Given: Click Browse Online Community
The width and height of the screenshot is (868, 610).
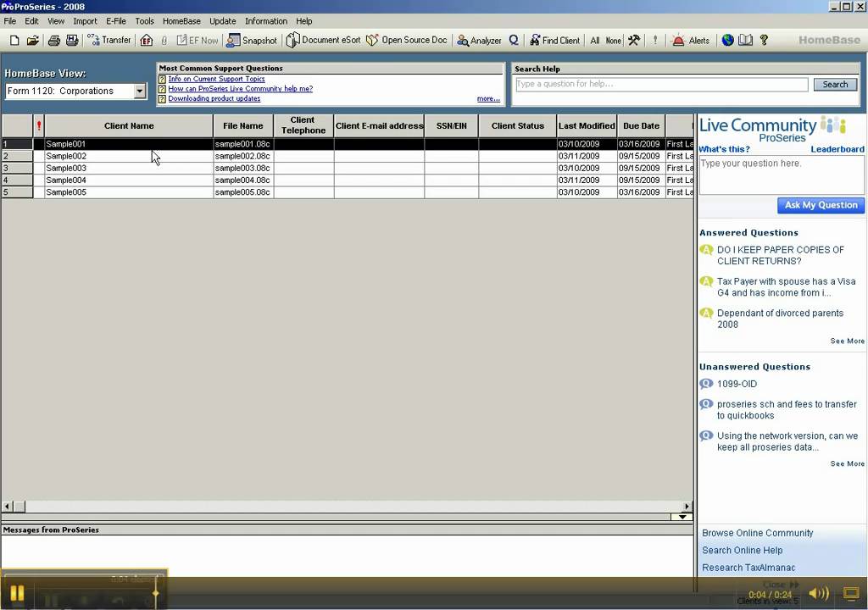Looking at the screenshot, I should 757,533.
